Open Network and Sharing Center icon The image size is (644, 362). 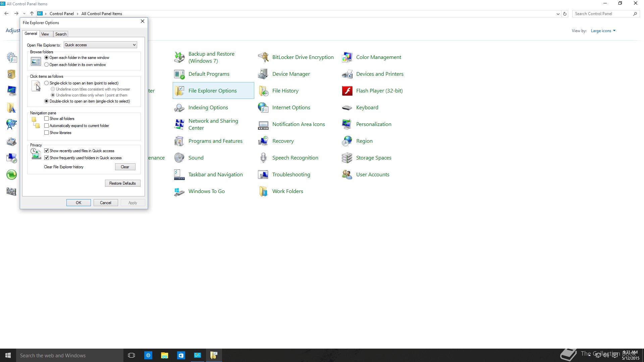179,124
